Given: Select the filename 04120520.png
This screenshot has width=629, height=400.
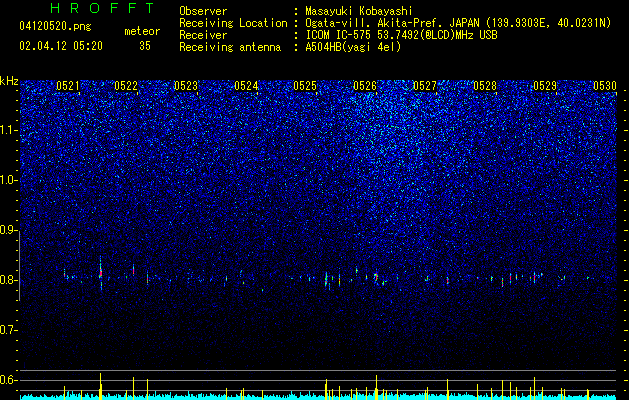Looking at the screenshot, I should click(x=55, y=26).
